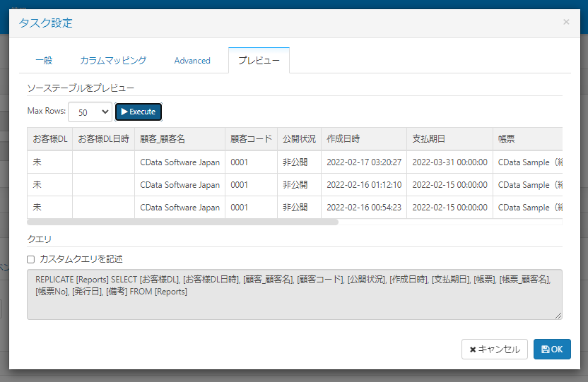The width and height of the screenshot is (588, 382).
Task: Open the カラムマッピング tab
Action: (113, 61)
